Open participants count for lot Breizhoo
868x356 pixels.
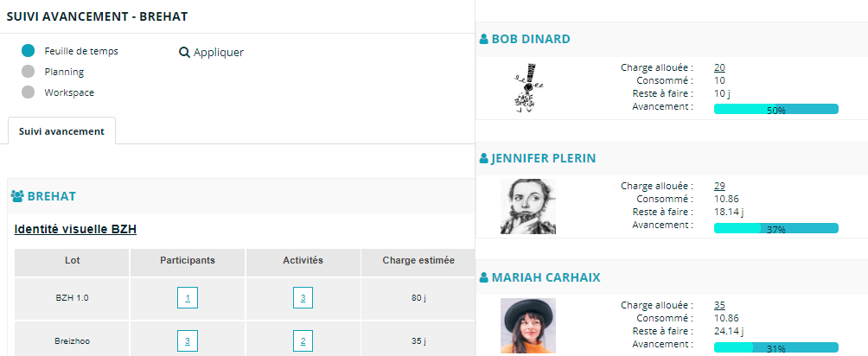[188, 340]
